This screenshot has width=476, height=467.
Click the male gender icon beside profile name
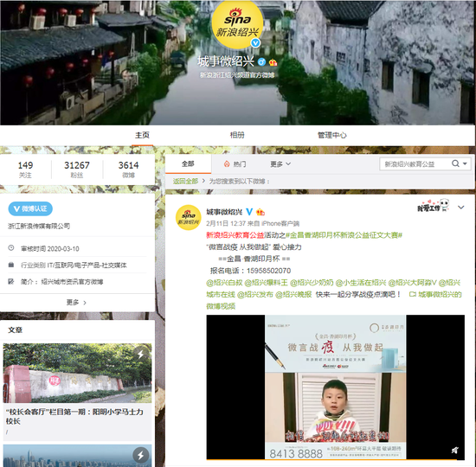pyautogui.click(x=261, y=62)
